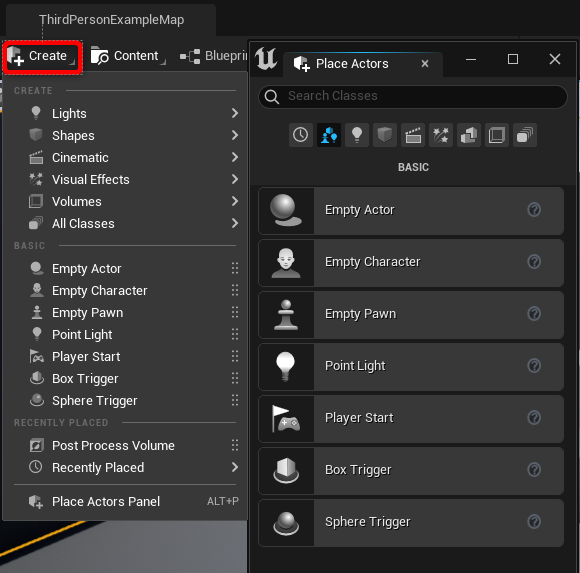The height and width of the screenshot is (573, 580).
Task: Expand the Visual Effects submenu
Action: click(x=125, y=179)
